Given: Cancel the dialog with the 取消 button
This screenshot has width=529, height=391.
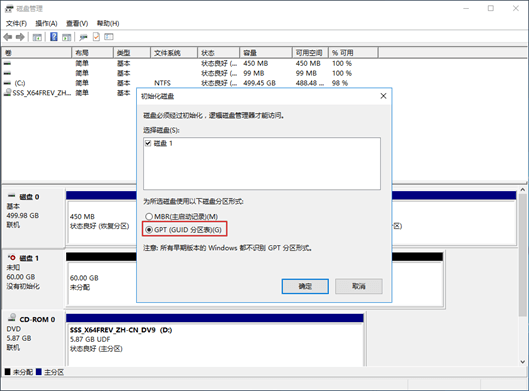Looking at the screenshot, I should click(x=359, y=286).
